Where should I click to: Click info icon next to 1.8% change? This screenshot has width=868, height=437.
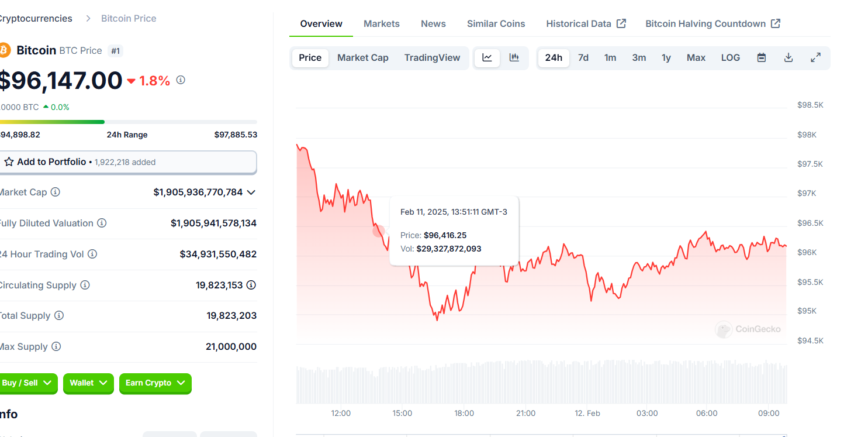[181, 80]
